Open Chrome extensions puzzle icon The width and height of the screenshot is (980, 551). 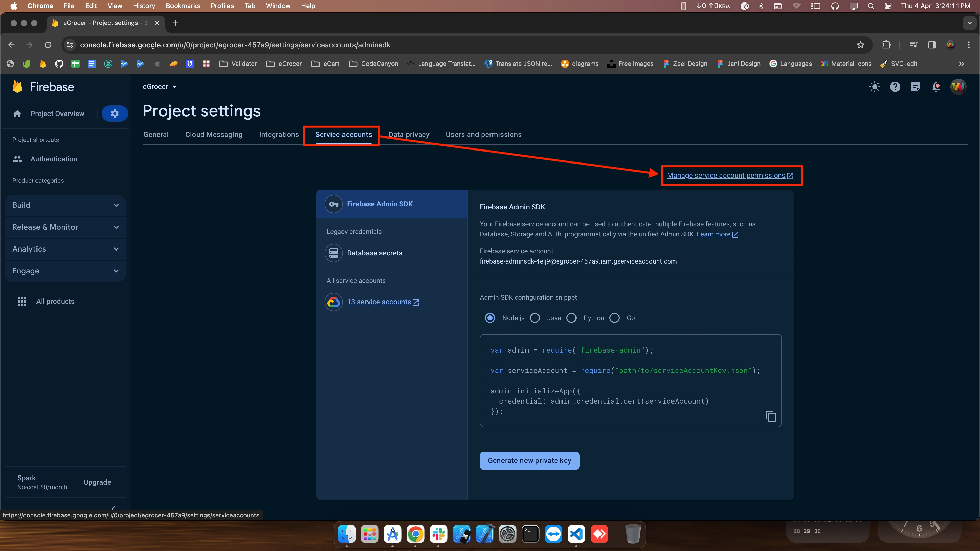pyautogui.click(x=886, y=45)
